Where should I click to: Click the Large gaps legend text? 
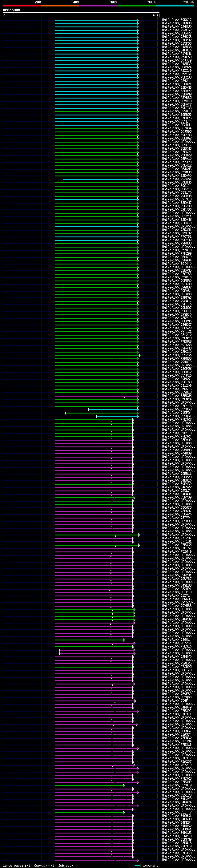click(38, 866)
